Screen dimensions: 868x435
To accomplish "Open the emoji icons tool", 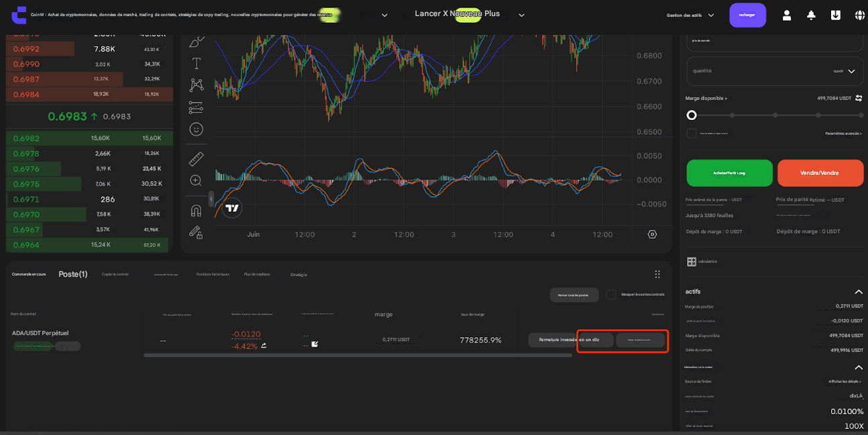I will 196,129.
